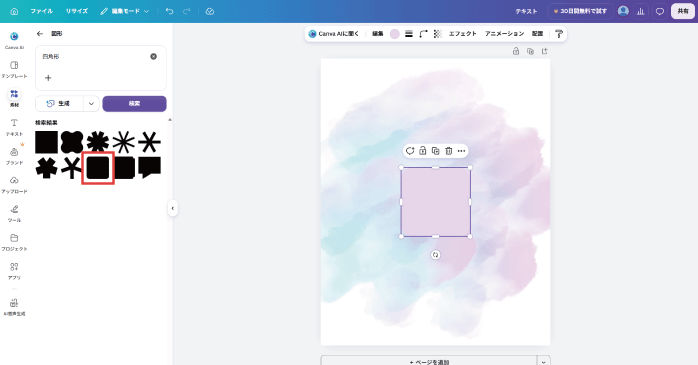Click the sparkle comment icon on shape toolbar
This screenshot has height=365, width=698.
point(410,151)
